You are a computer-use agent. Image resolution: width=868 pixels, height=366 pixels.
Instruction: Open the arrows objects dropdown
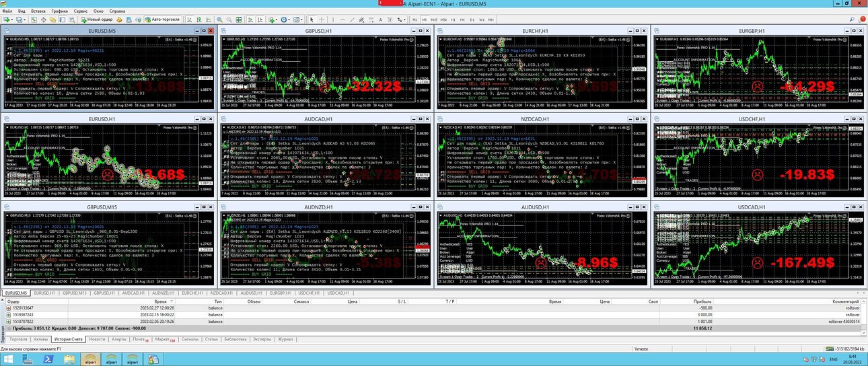402,20
